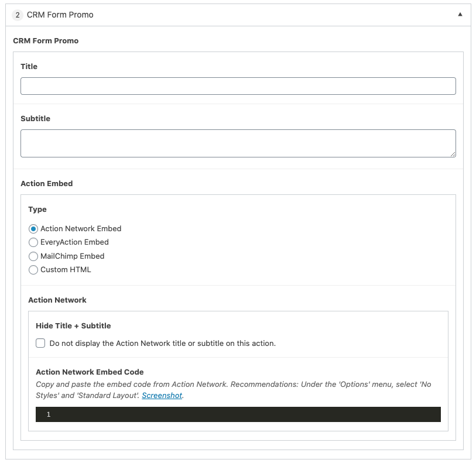Click inside the Subtitle textarea

238,143
